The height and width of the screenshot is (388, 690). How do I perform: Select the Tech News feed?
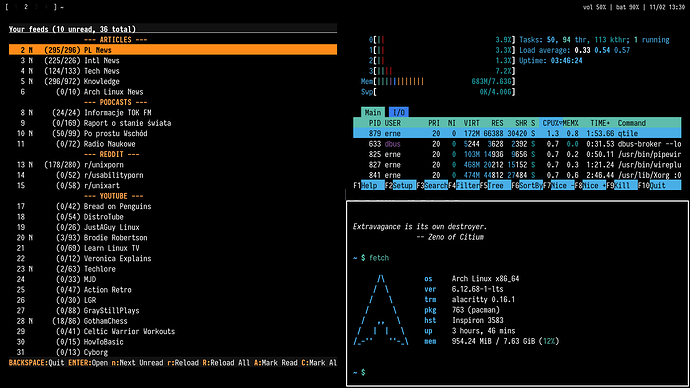173,71
